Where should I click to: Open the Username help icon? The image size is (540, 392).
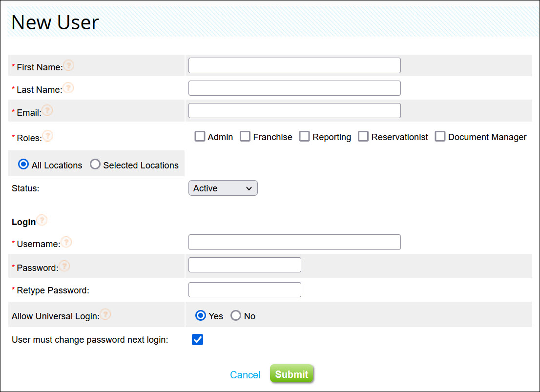click(66, 241)
